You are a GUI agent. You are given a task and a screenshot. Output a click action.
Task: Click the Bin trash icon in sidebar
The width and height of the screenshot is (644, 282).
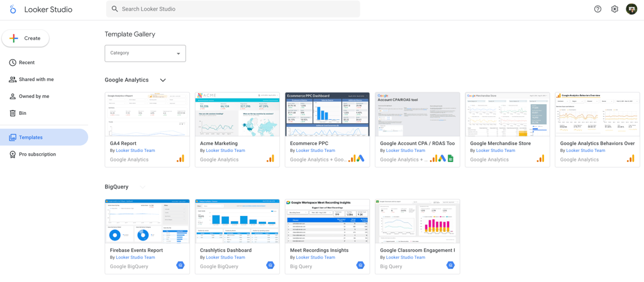tap(13, 113)
